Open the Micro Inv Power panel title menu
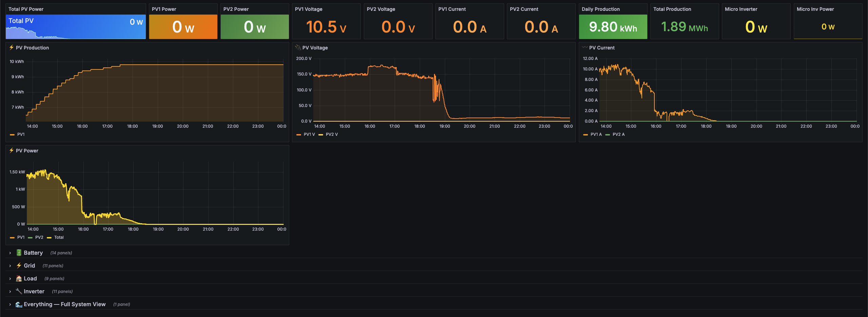868x317 pixels. [815, 9]
